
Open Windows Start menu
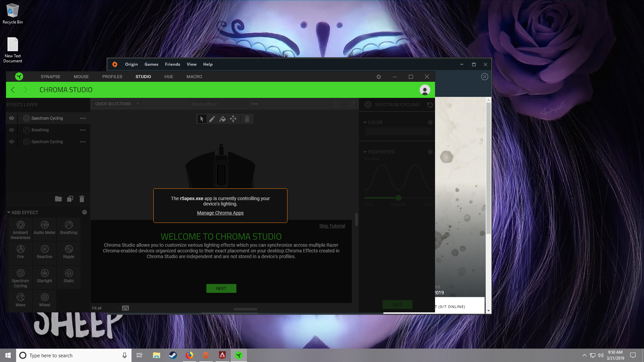(x=8, y=355)
